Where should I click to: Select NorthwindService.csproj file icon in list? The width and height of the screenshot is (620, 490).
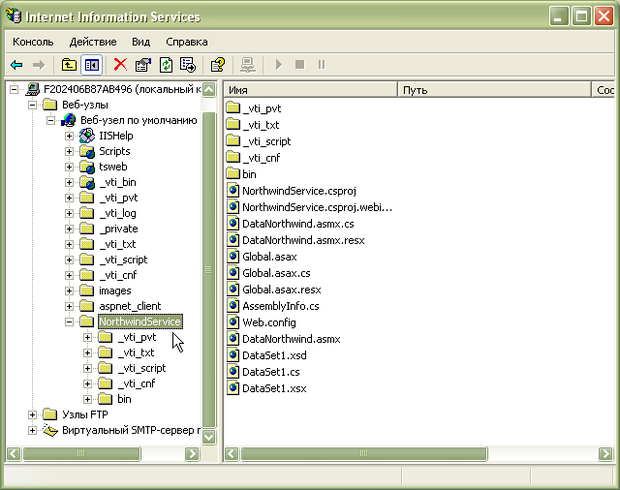233,191
